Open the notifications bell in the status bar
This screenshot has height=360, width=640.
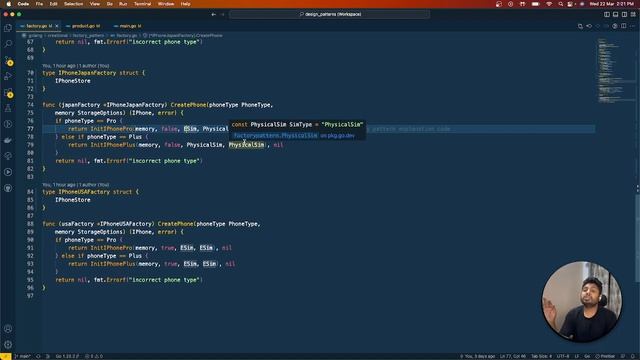(x=633, y=356)
